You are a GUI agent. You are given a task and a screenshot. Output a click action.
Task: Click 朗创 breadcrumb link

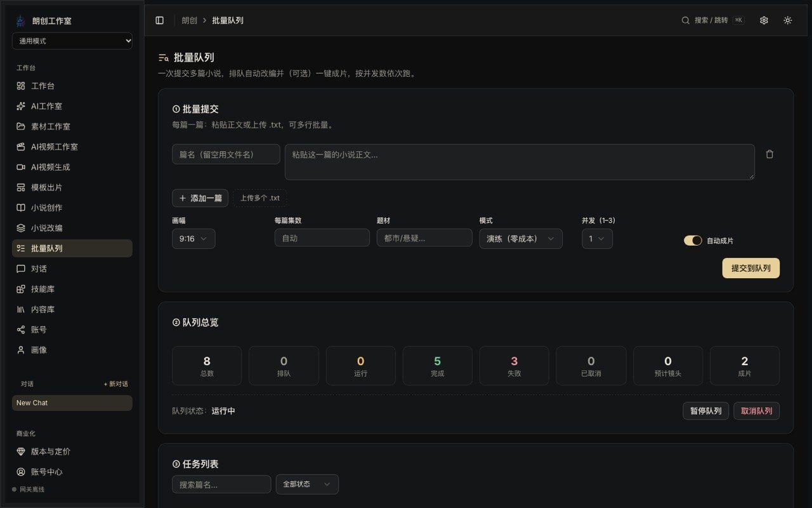(189, 20)
